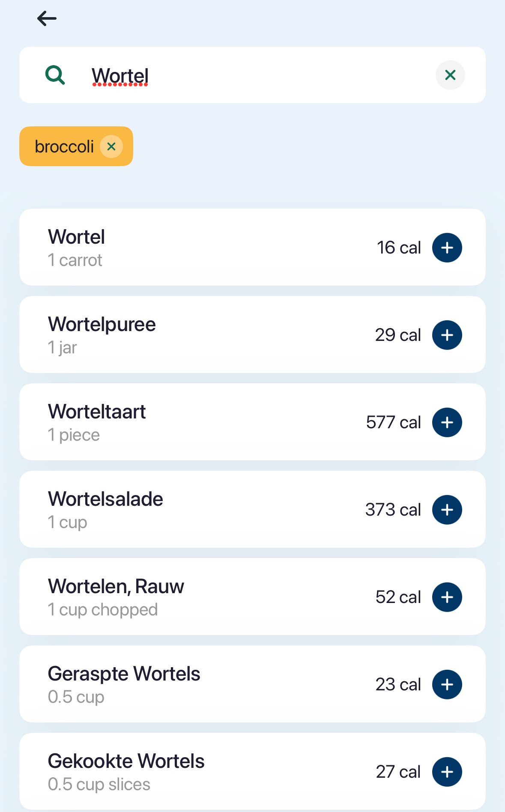Add Wortel 16 cal with plus
Viewport: 505px width, 812px height.
click(447, 248)
